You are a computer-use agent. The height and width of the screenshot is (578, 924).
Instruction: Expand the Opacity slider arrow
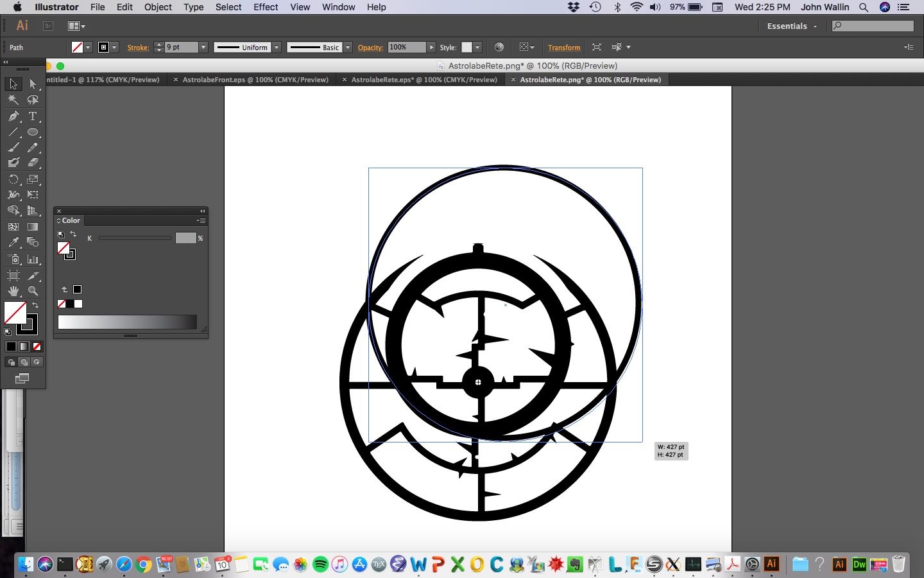(x=431, y=48)
